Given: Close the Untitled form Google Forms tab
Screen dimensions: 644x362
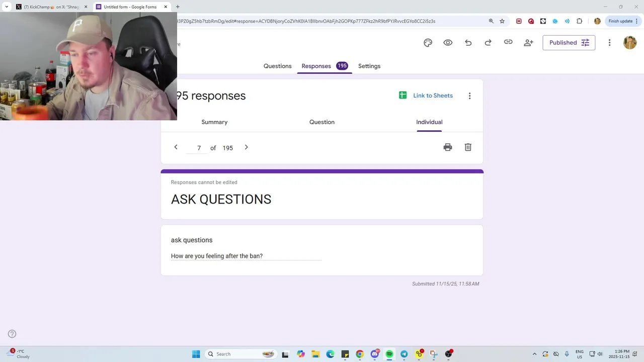Looking at the screenshot, I should point(166,7).
